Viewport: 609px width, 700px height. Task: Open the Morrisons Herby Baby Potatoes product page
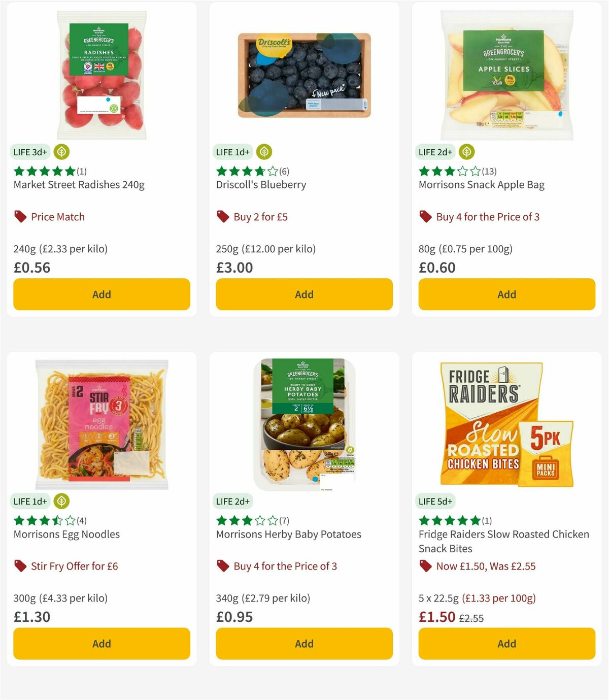pyautogui.click(x=288, y=534)
